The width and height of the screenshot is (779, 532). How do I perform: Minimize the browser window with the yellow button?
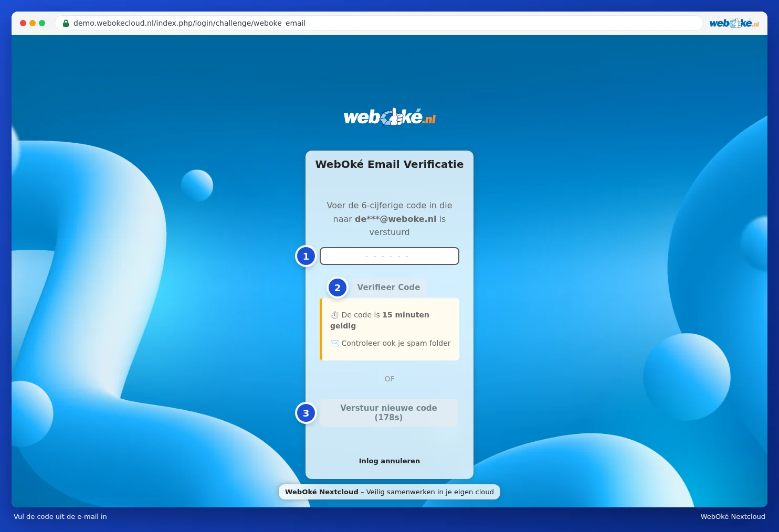[x=33, y=23]
